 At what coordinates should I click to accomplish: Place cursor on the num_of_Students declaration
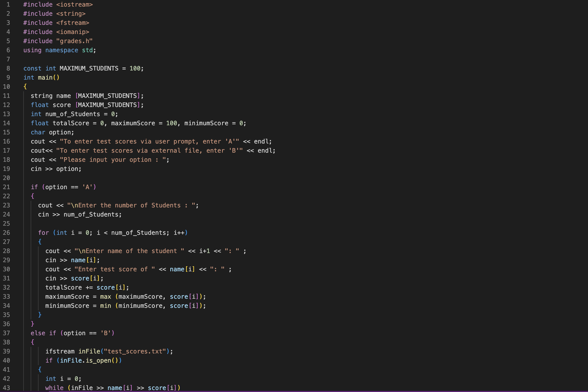click(72, 114)
